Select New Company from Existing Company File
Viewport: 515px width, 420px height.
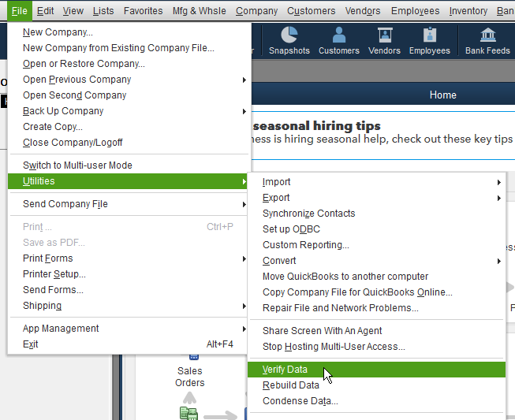[129, 48]
